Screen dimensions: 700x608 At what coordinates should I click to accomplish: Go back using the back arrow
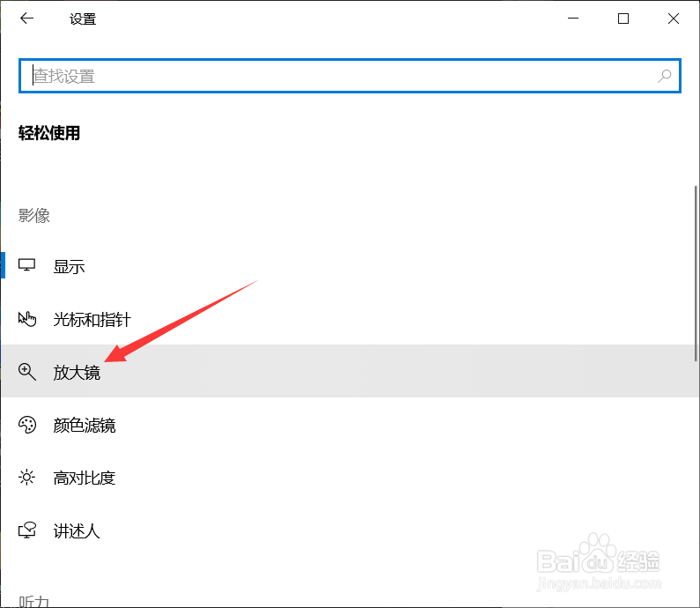26,19
